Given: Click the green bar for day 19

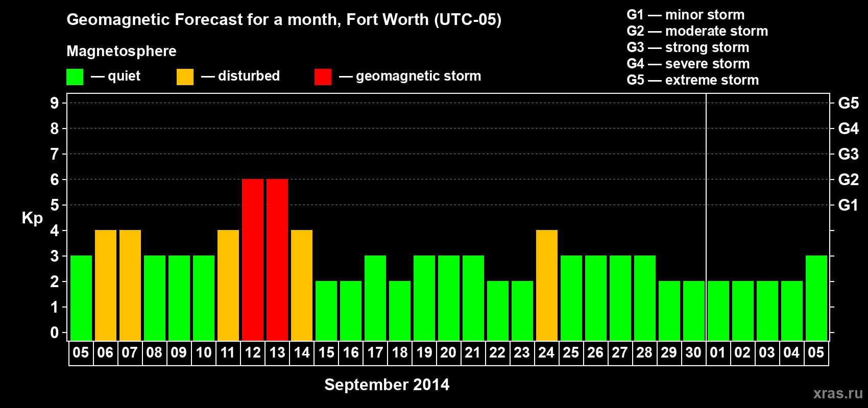Looking at the screenshot, I should (424, 298).
